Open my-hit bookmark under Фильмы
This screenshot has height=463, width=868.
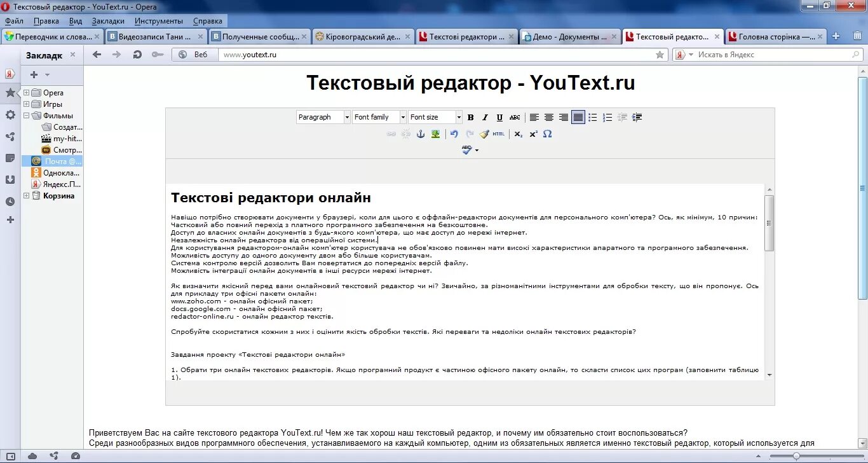(62, 139)
